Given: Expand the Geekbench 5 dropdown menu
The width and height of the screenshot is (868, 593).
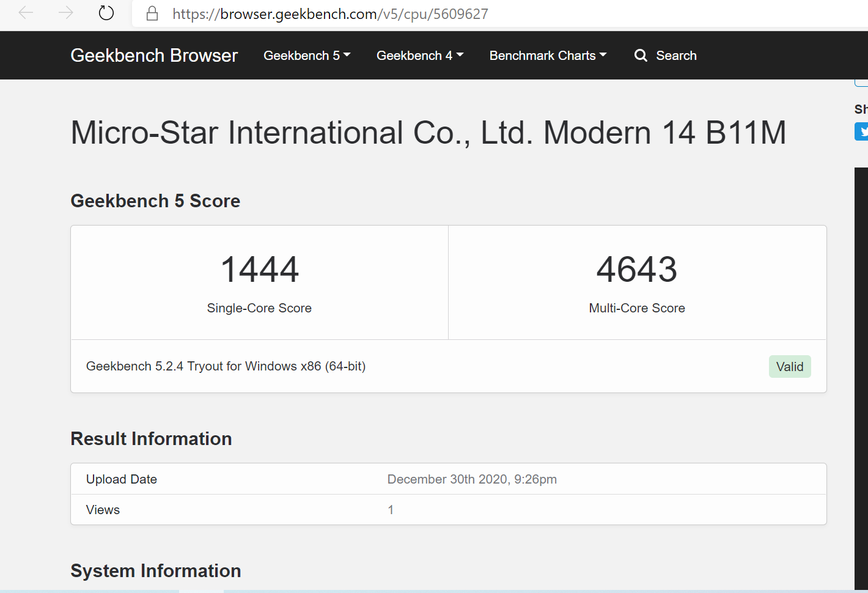Looking at the screenshot, I should click(x=307, y=56).
